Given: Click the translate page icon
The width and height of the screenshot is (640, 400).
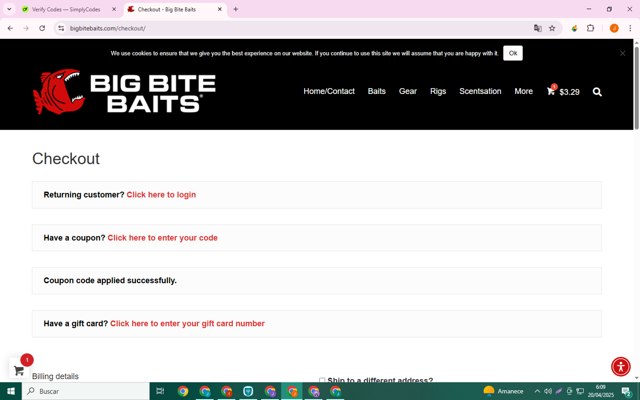Looking at the screenshot, I should click(x=538, y=28).
